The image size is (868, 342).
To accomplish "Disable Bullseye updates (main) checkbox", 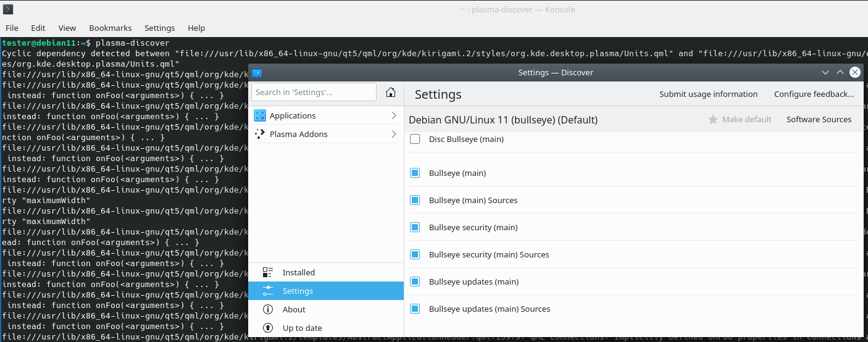I will click(x=415, y=282).
